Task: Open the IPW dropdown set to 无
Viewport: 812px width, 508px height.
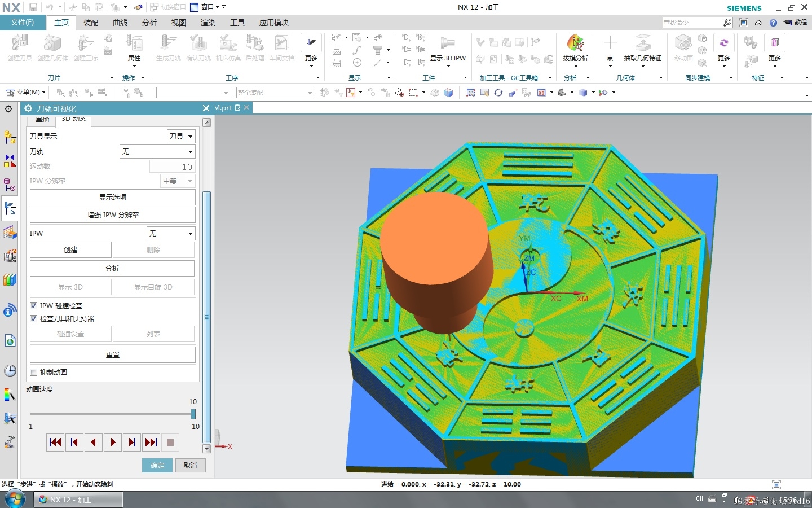Action: (171, 233)
